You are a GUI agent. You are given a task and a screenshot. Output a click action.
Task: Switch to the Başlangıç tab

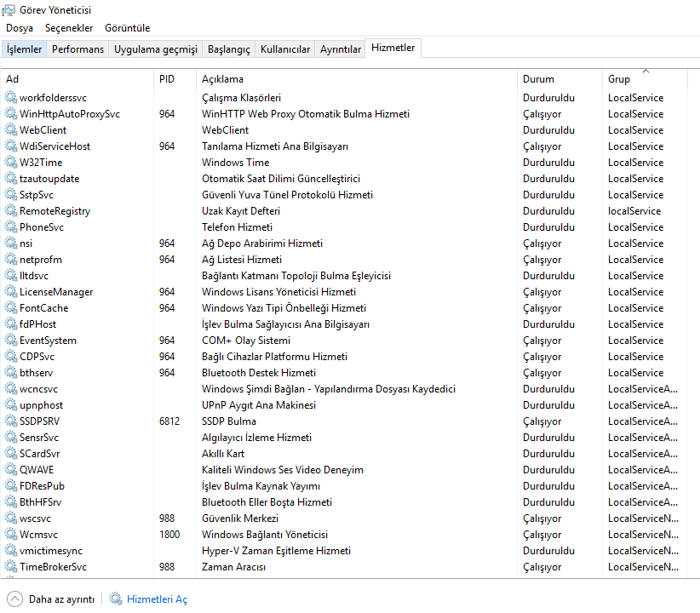[229, 49]
